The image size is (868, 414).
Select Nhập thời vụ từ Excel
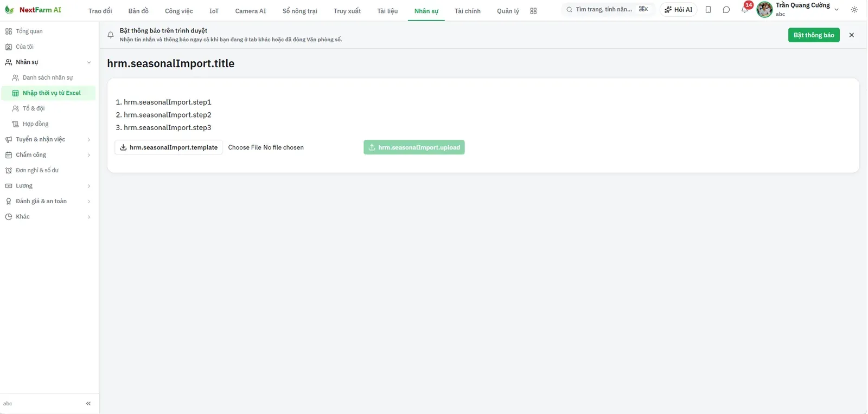[48, 93]
